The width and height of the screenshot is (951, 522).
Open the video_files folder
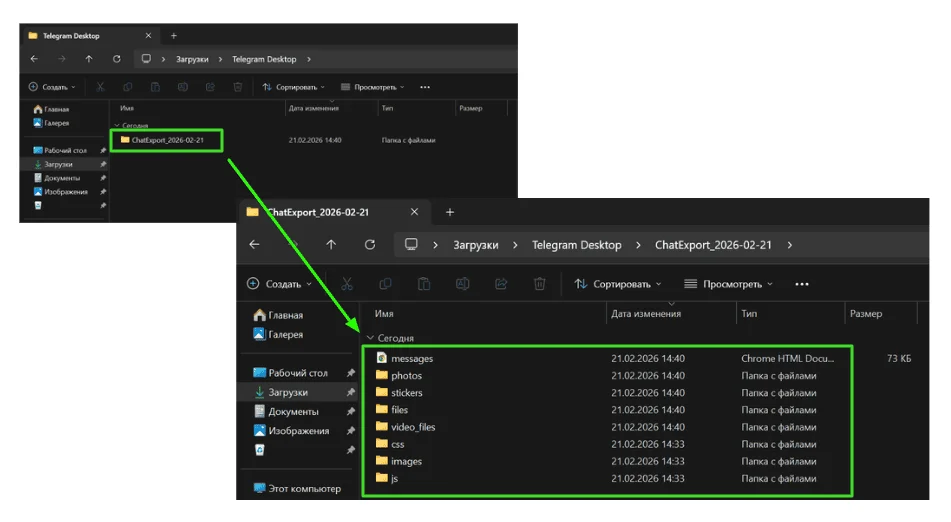tap(412, 427)
